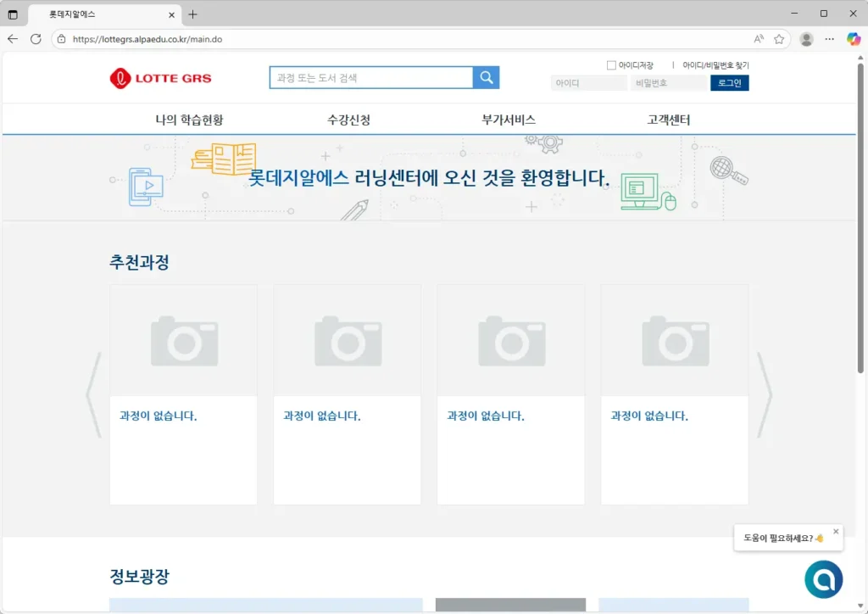868x614 pixels.
Task: Open 아이디/비밀번호 찾기 link
Action: pos(715,65)
